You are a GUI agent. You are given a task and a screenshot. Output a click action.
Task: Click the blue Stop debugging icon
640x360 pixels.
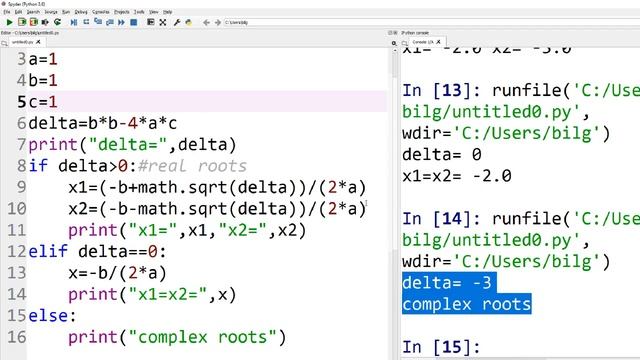(133, 22)
